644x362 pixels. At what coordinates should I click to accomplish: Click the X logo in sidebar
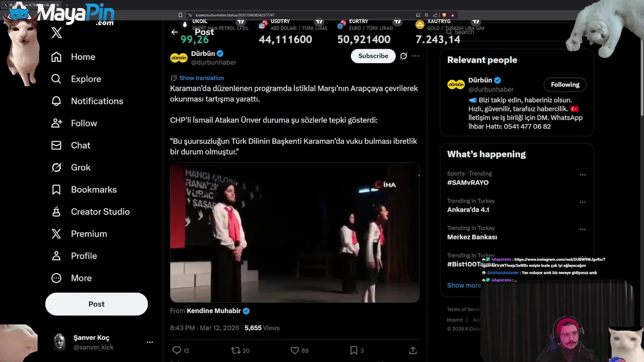[57, 33]
